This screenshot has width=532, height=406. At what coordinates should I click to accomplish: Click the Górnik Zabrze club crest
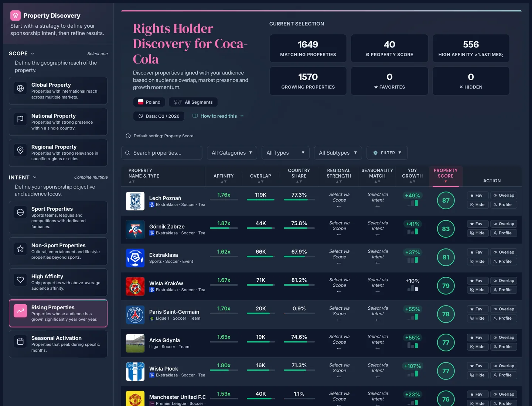[x=135, y=230]
